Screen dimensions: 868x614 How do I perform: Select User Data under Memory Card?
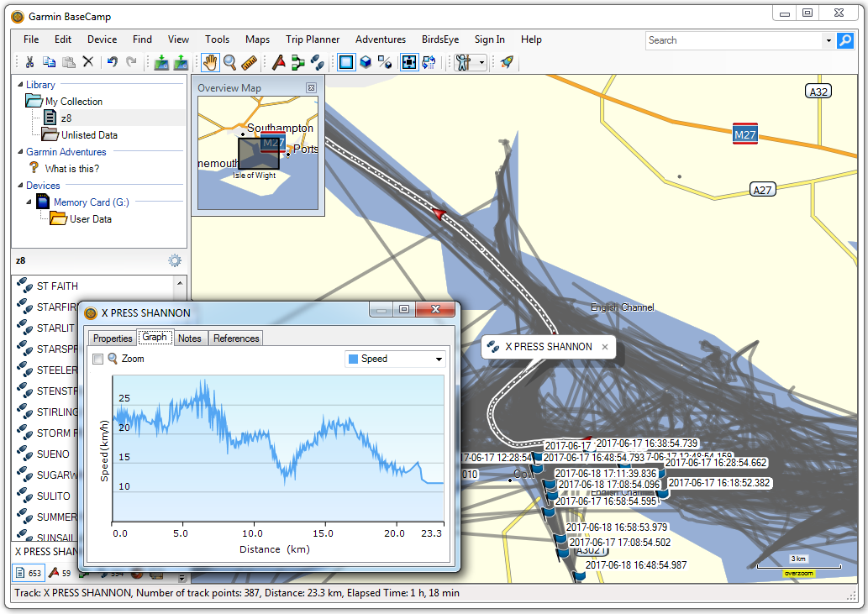[x=90, y=219]
